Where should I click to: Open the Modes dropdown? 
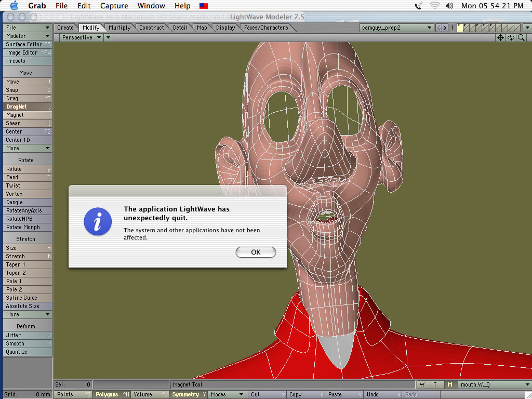point(227,394)
